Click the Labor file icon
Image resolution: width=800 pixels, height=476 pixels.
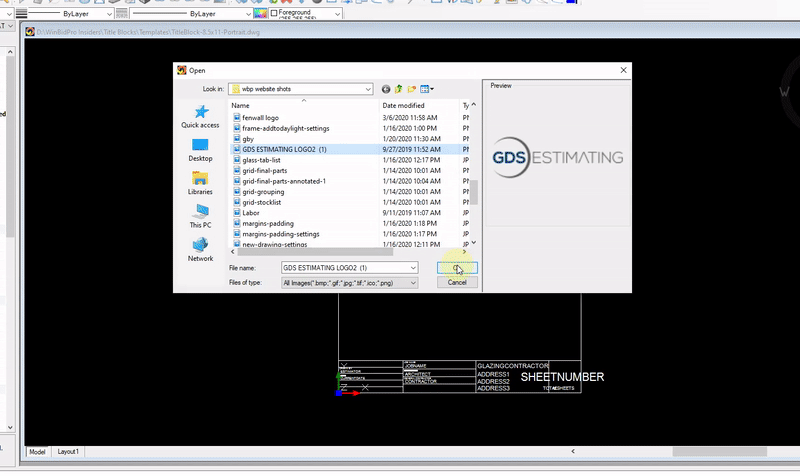pos(237,213)
